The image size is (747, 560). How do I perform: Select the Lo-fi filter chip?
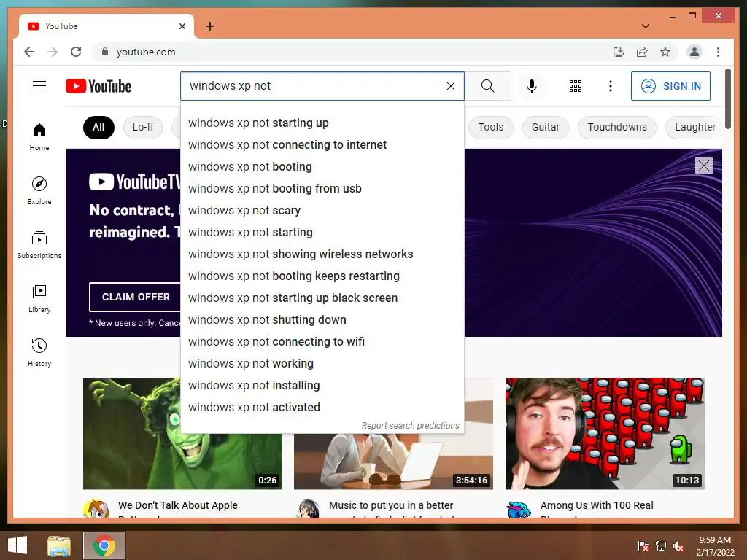[x=142, y=127]
